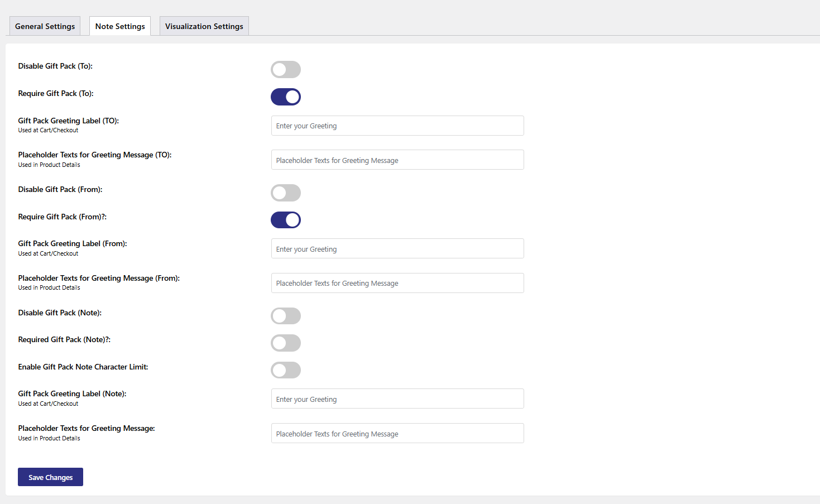Click the Disable Gift Pack (Note) label
This screenshot has height=504, width=820.
tap(60, 313)
